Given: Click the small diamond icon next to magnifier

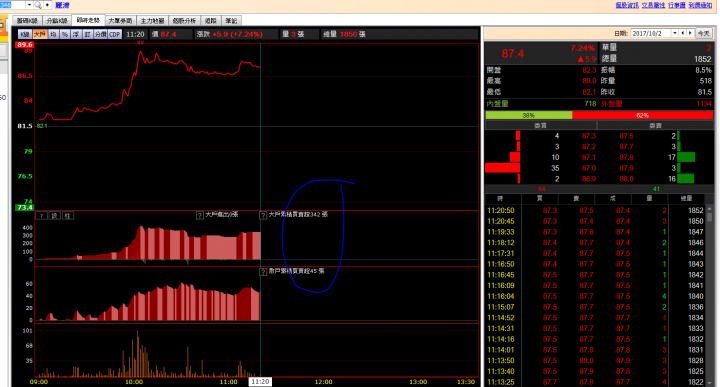Looking at the screenshot, I should 47,5.
